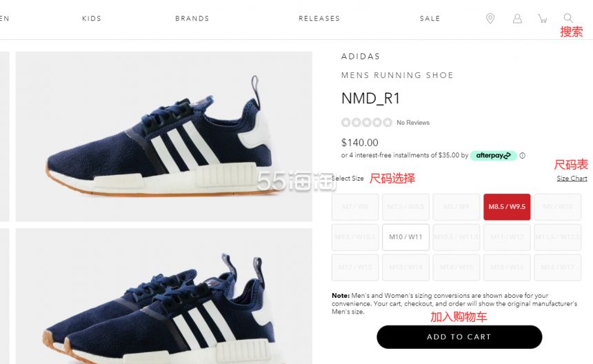Pick the M8 / W9 size box
This screenshot has width=593, height=364.
coord(456,207)
